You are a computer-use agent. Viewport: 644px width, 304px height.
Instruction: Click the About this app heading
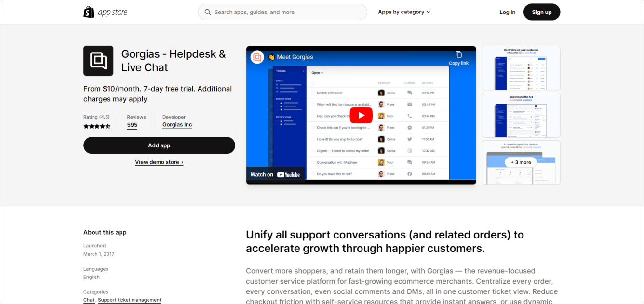(105, 232)
